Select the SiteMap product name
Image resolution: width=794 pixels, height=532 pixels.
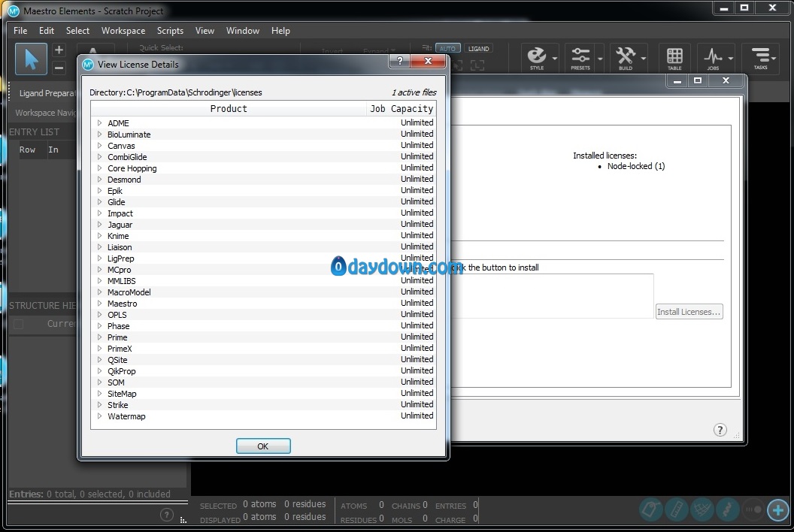[x=122, y=393]
